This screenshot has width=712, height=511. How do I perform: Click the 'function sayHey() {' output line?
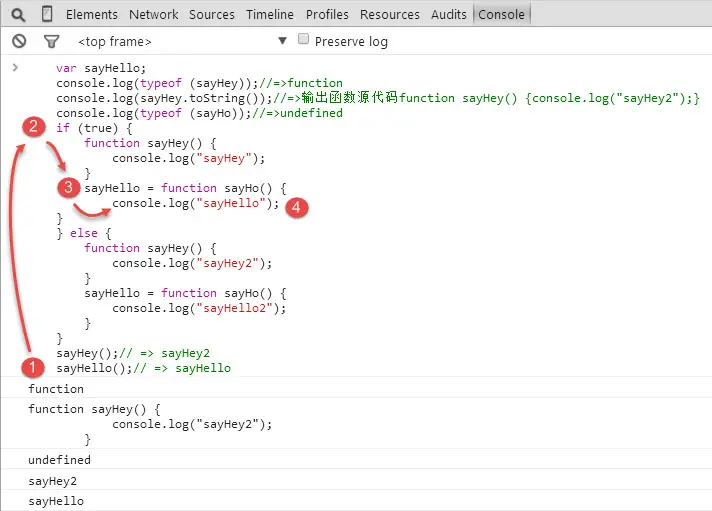pos(94,409)
